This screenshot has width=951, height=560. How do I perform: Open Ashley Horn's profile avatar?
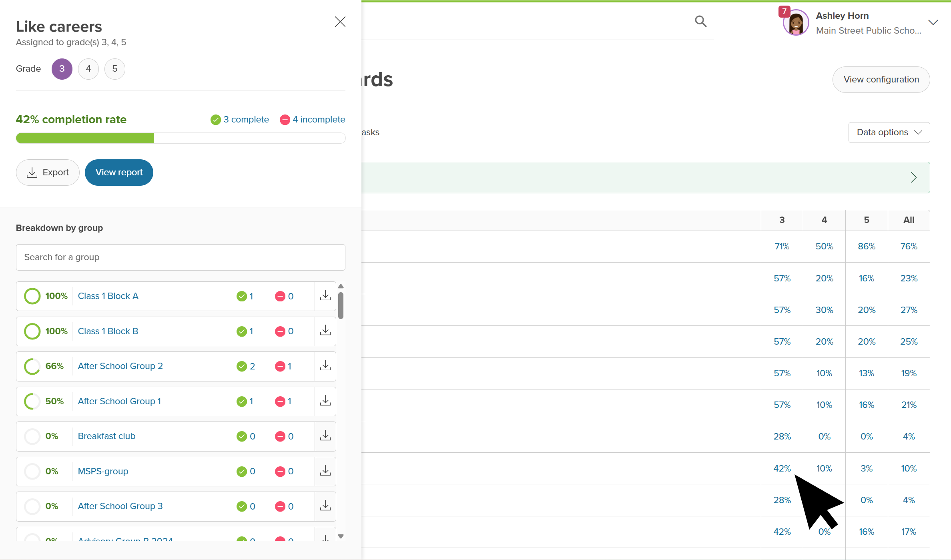coord(796,23)
